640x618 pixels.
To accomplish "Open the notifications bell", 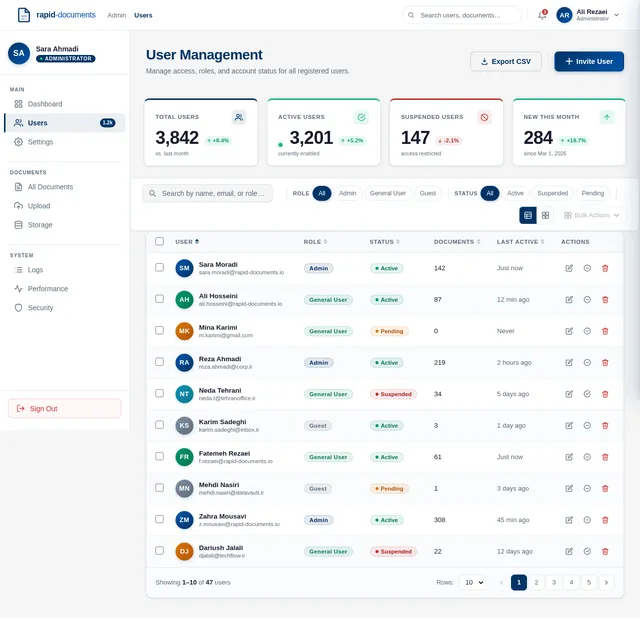I will pos(542,15).
